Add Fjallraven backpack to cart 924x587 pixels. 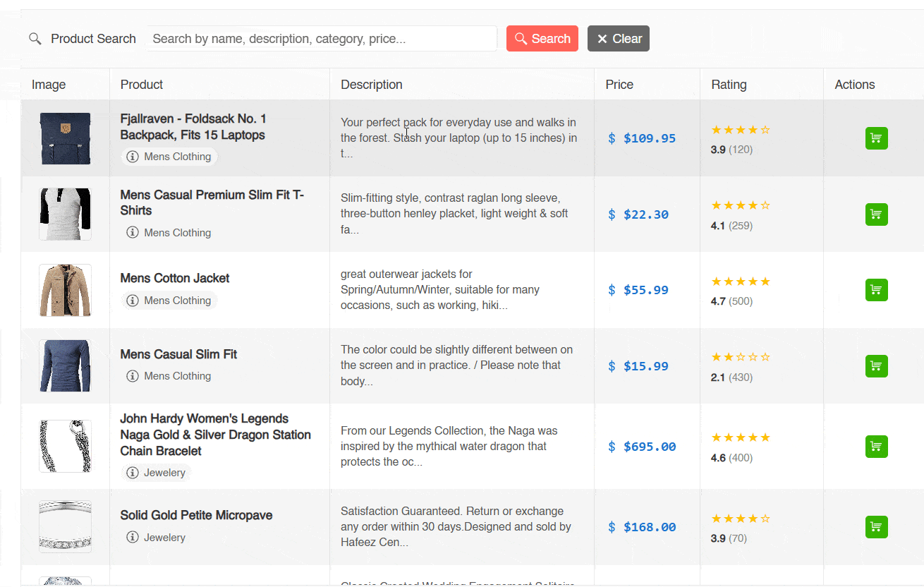click(x=876, y=138)
